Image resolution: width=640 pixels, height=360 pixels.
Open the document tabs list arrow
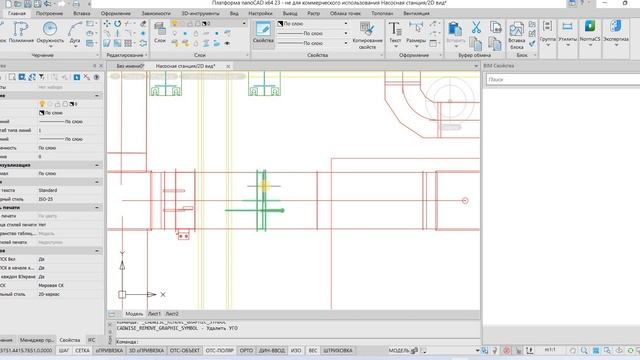476,66
